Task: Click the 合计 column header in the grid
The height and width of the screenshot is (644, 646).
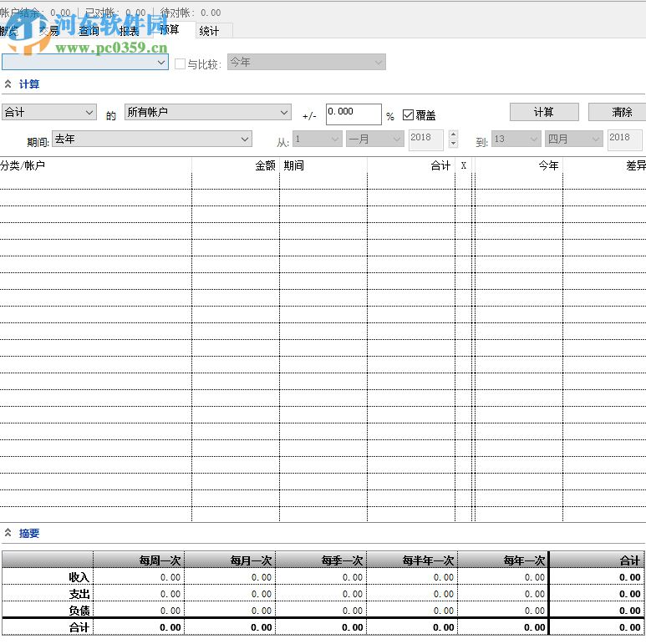Action: point(411,165)
